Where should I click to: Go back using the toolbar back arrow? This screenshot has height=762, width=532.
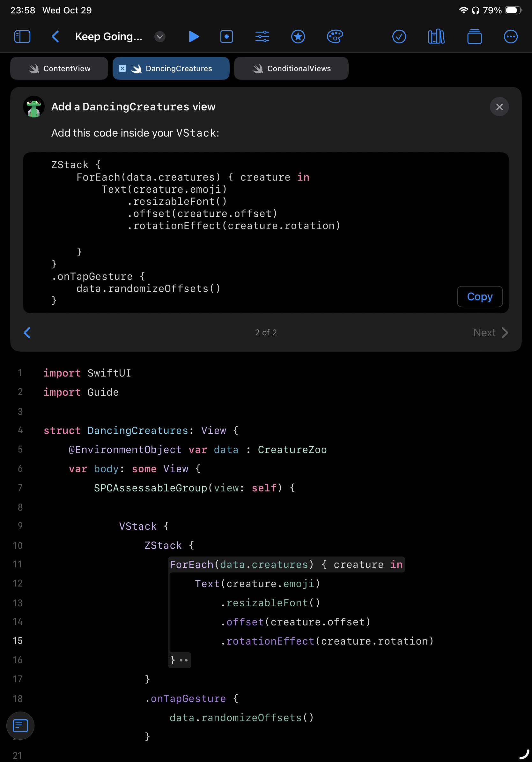[55, 36]
